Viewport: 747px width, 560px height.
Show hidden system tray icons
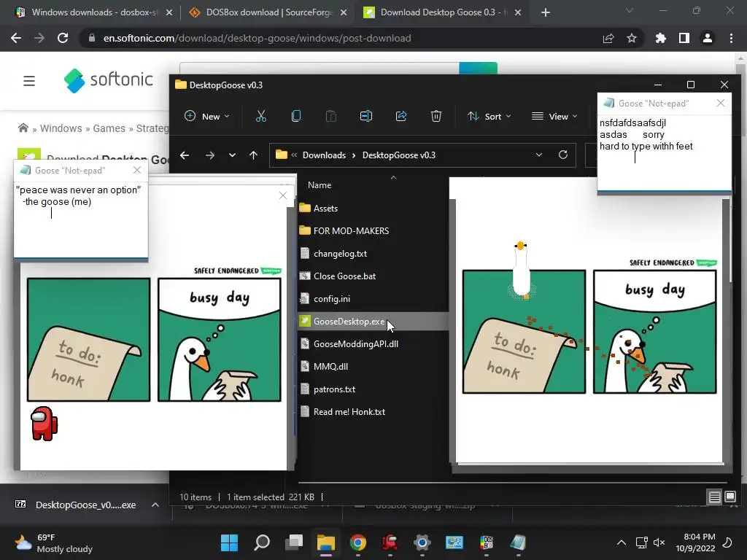(622, 542)
